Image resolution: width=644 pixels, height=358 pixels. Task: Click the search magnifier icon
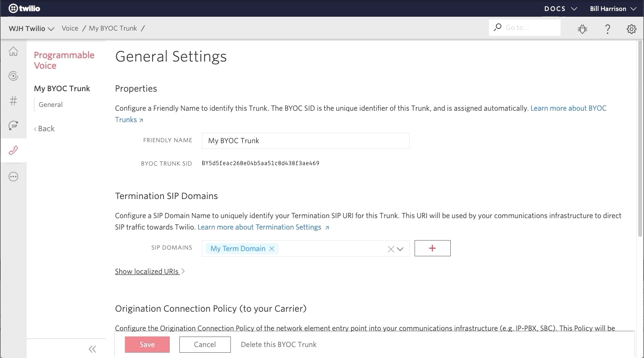pyautogui.click(x=498, y=27)
